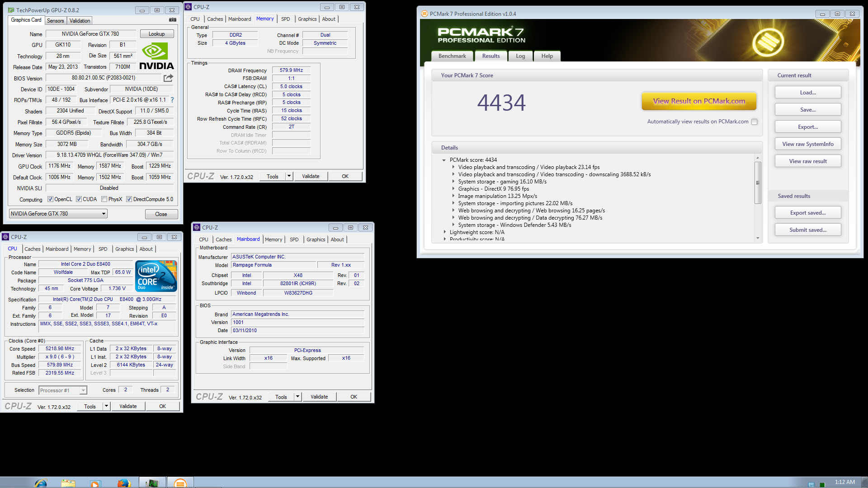
Task: Expand the Lightweight score N/A node
Action: [x=444, y=232]
